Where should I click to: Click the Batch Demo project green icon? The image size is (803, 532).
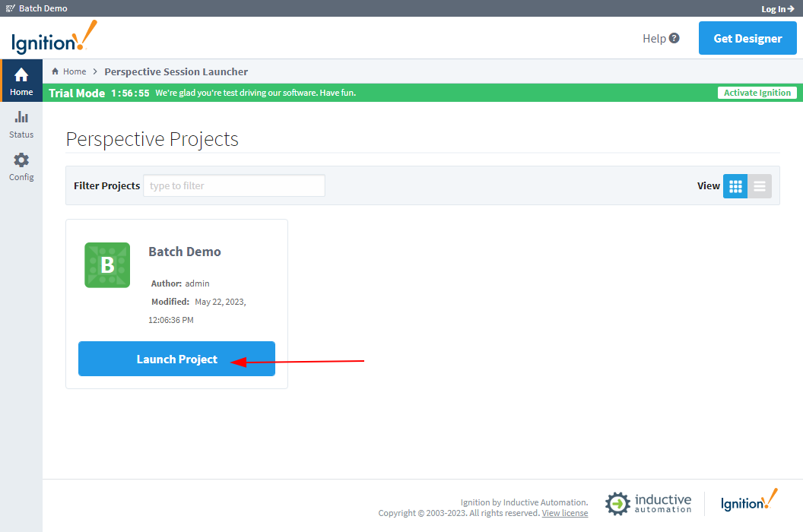(x=107, y=265)
